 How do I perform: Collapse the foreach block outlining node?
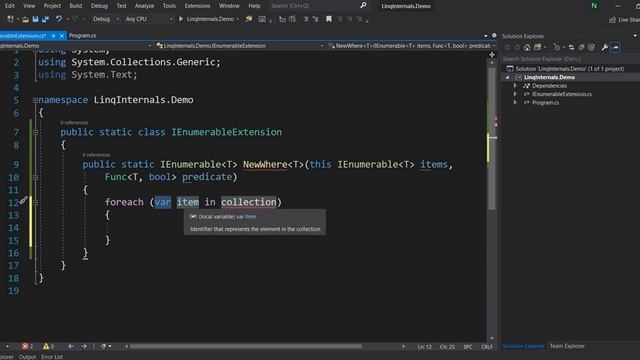click(36, 202)
